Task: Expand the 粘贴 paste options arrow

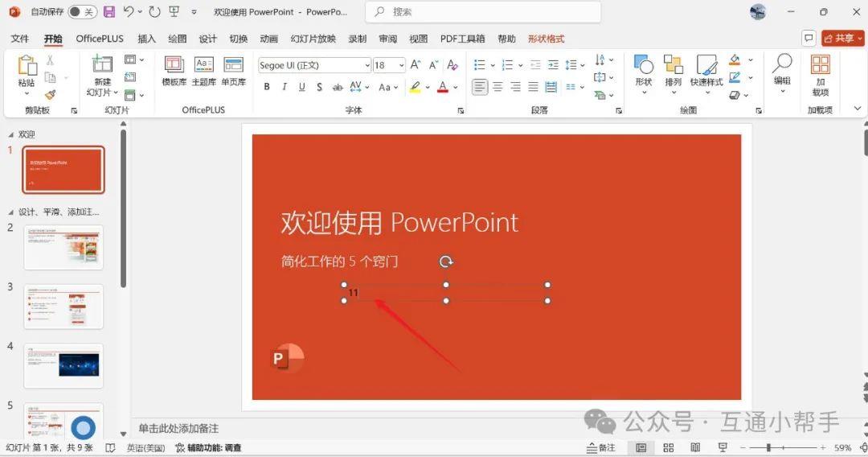Action: [x=27, y=93]
